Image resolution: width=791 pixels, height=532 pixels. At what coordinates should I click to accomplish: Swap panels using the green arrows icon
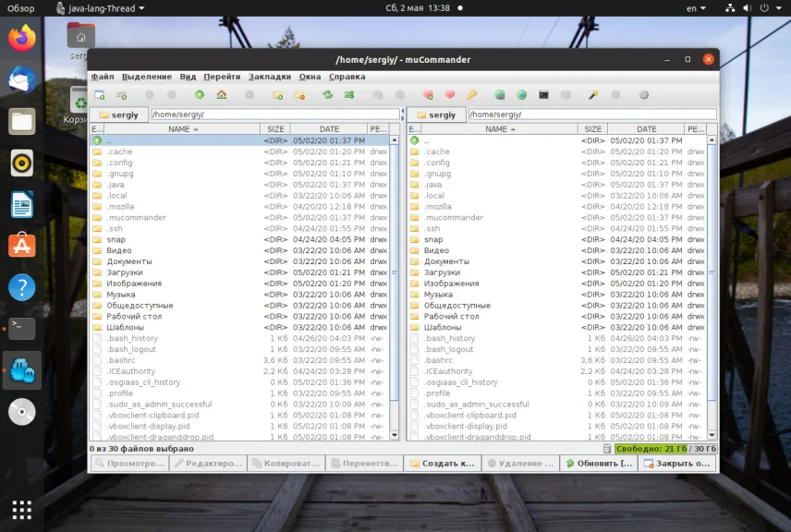click(x=327, y=95)
